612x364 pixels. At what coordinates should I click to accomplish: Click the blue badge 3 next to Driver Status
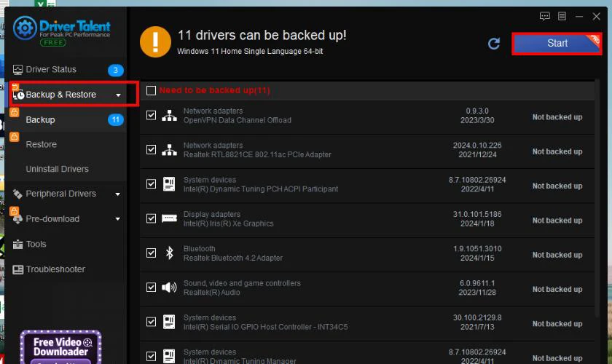click(x=116, y=70)
